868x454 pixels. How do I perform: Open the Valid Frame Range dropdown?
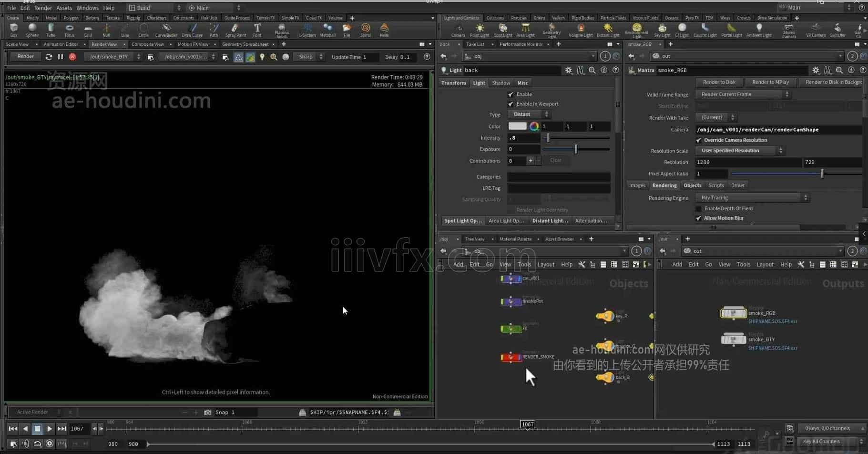[x=744, y=94]
